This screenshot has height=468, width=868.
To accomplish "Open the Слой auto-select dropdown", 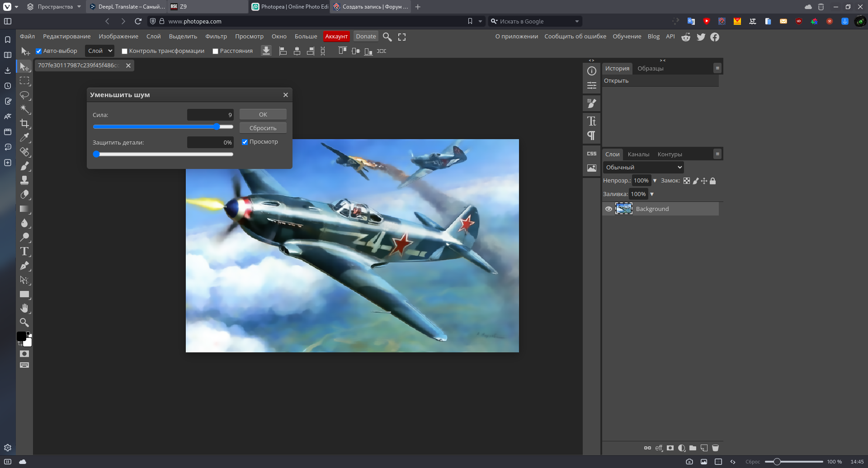I will point(99,51).
